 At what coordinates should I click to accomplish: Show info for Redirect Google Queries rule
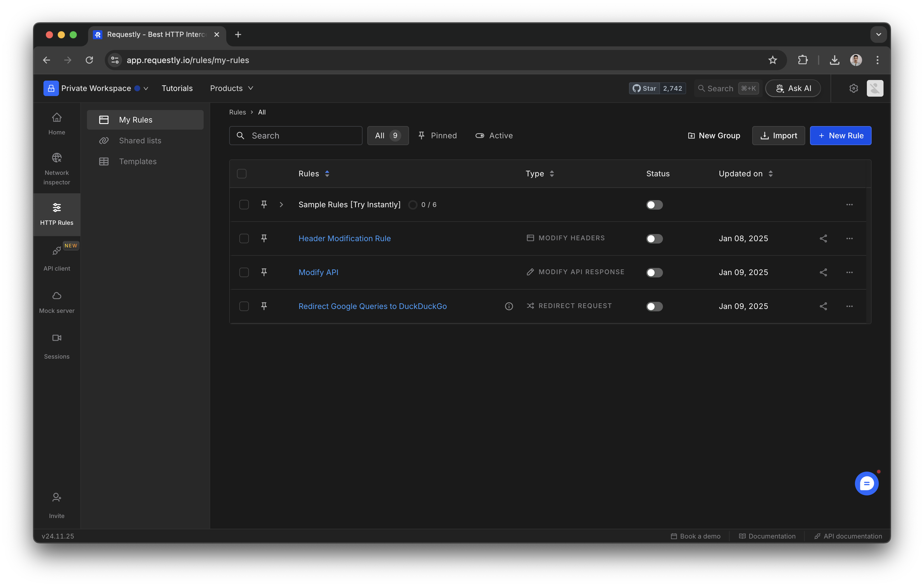point(509,306)
